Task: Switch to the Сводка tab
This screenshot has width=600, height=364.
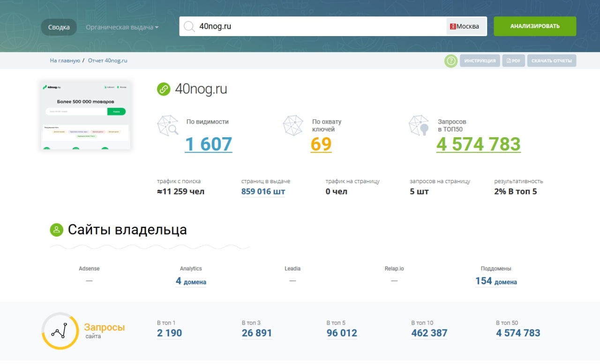Action: tap(59, 27)
